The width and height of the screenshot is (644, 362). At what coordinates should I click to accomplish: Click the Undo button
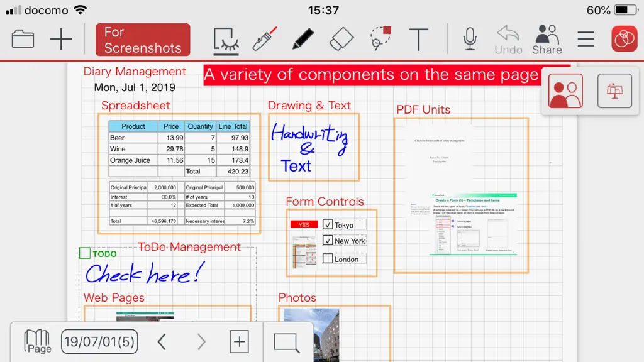point(508,40)
